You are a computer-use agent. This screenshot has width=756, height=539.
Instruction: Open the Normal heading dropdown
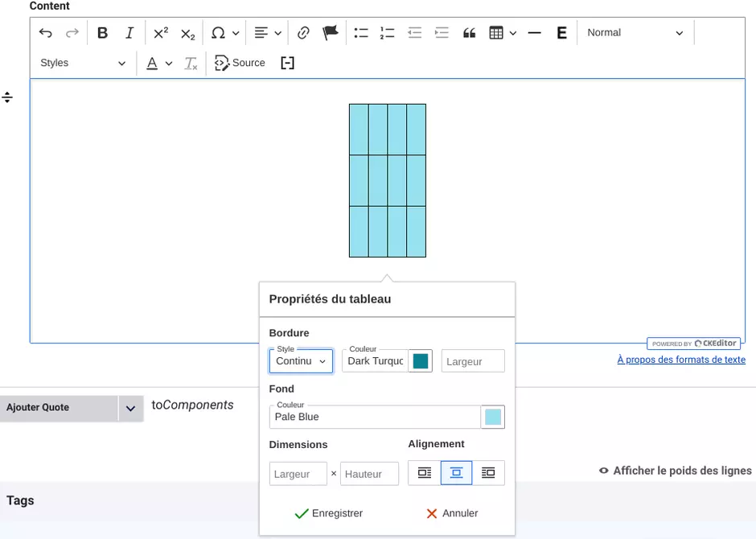tap(635, 33)
